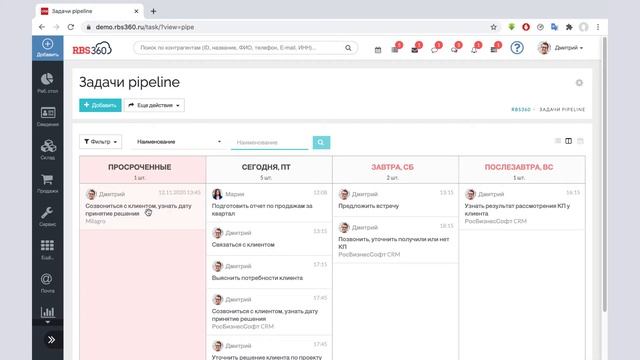This screenshot has width=640, height=360.
Task: Open the contact card sidebar icon
Action: 47,116
